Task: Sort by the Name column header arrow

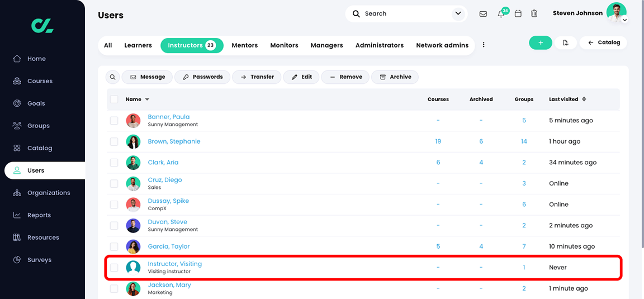Action: pyautogui.click(x=147, y=99)
